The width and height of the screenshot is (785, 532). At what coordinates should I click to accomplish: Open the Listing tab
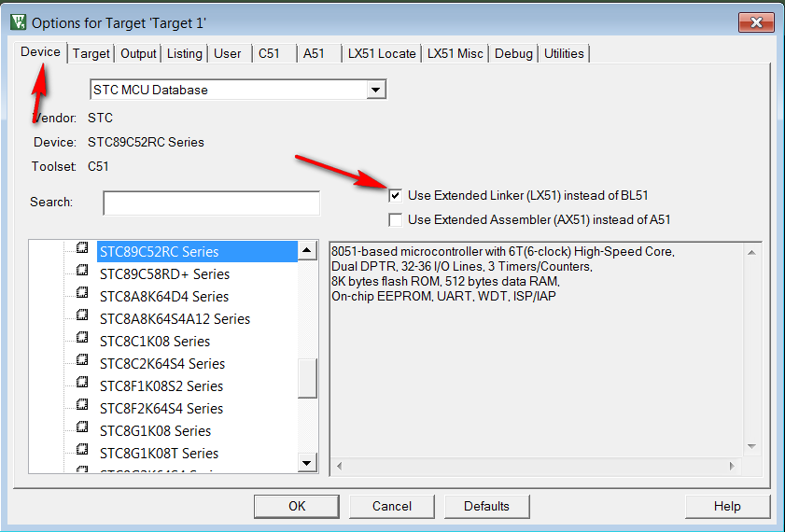[x=184, y=53]
